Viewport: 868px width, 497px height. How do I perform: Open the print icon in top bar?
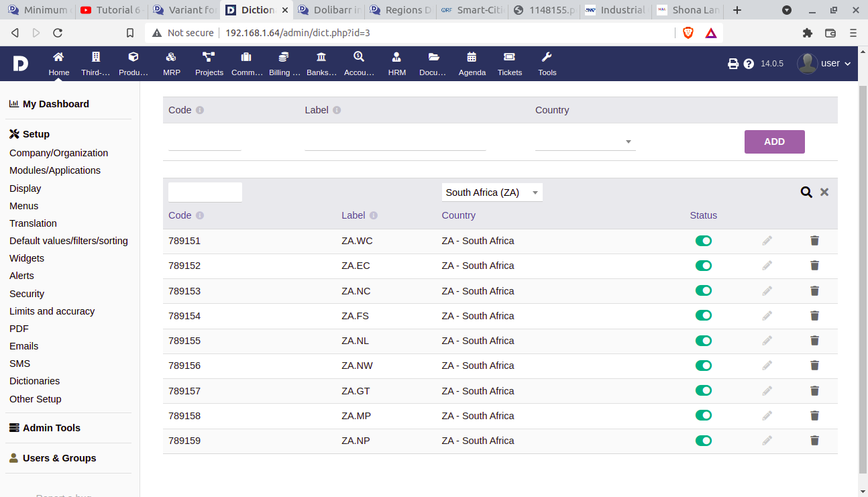pos(733,64)
